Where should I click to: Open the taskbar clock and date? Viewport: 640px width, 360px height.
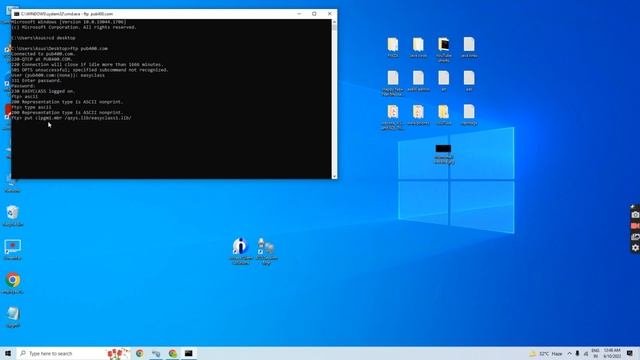(x=612, y=353)
